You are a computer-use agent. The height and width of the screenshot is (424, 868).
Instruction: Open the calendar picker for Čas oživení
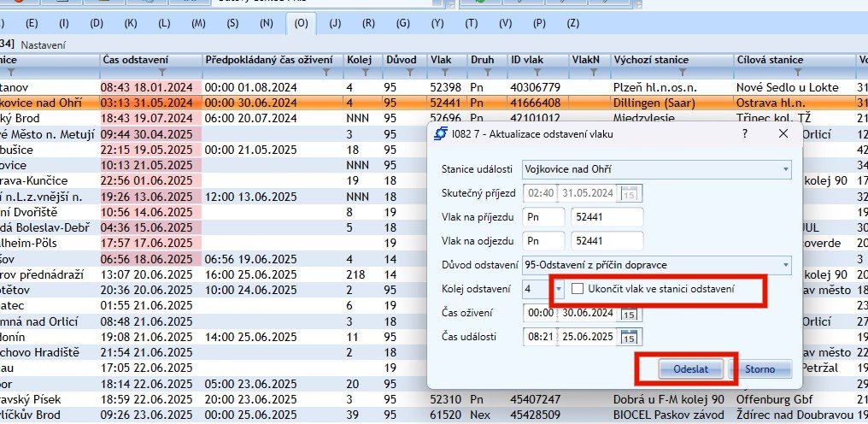pos(628,314)
